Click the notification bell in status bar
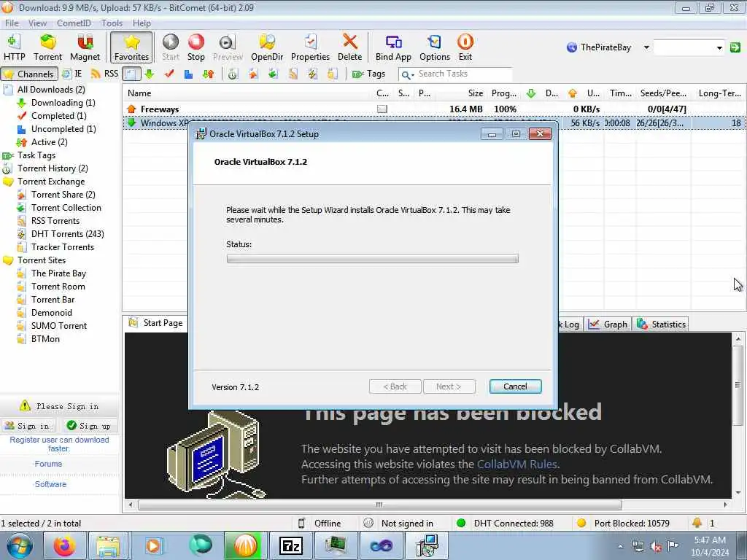Viewport: 747px width, 560px height. (x=697, y=523)
